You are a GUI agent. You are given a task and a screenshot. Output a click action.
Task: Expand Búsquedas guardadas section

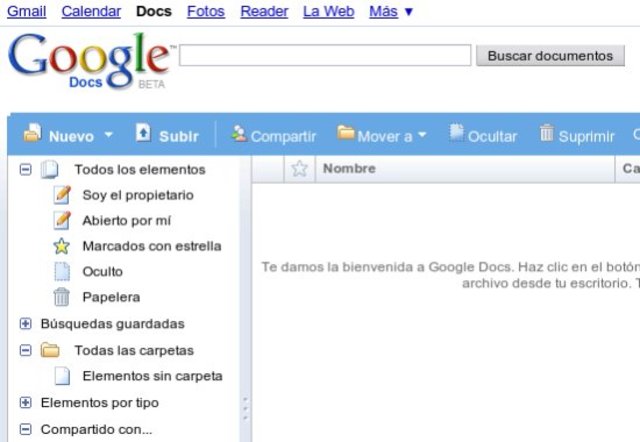[25, 324]
